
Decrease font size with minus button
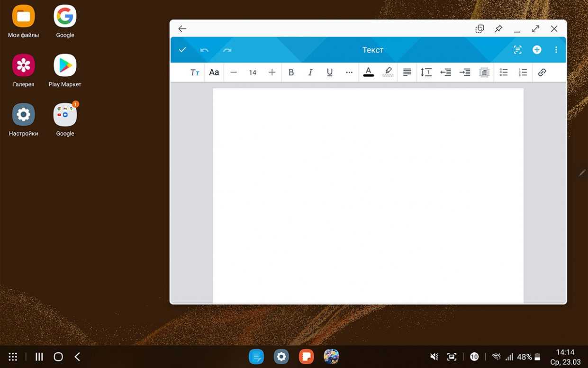[234, 73]
